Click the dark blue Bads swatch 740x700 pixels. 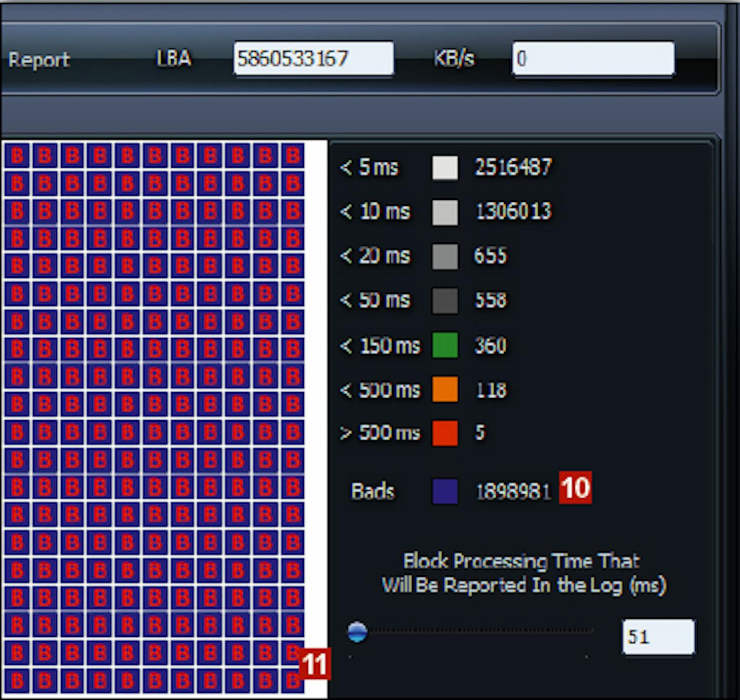click(x=444, y=491)
